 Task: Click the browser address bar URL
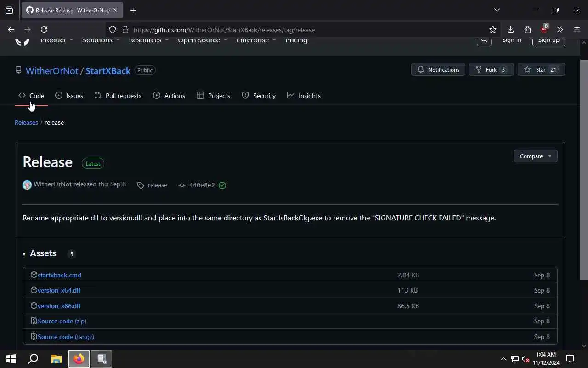tap(224, 30)
